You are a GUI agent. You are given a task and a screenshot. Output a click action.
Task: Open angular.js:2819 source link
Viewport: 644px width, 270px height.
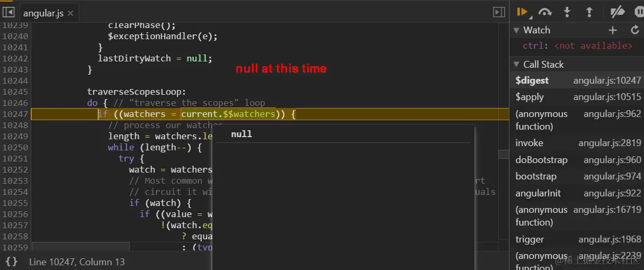coord(610,143)
